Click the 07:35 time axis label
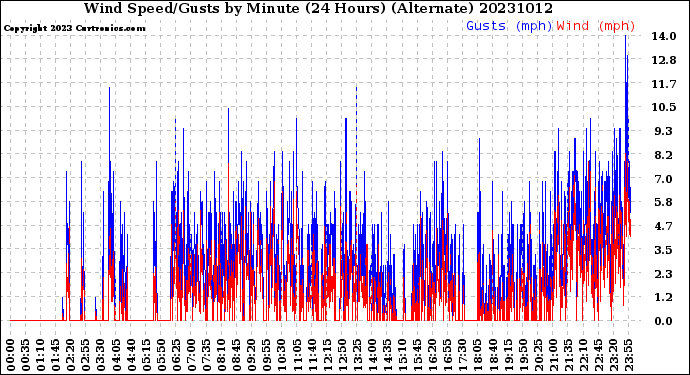690x375 pixels. coord(206,355)
